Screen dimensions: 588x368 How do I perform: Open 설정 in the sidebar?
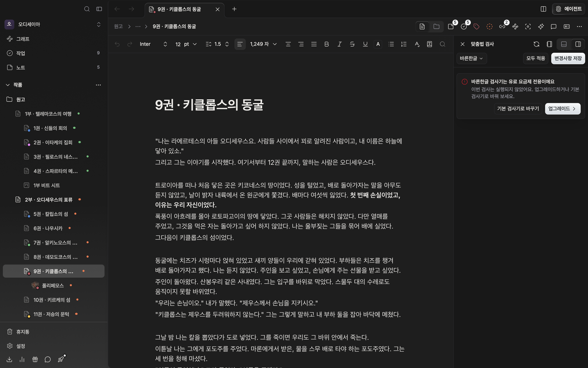tap(53, 346)
